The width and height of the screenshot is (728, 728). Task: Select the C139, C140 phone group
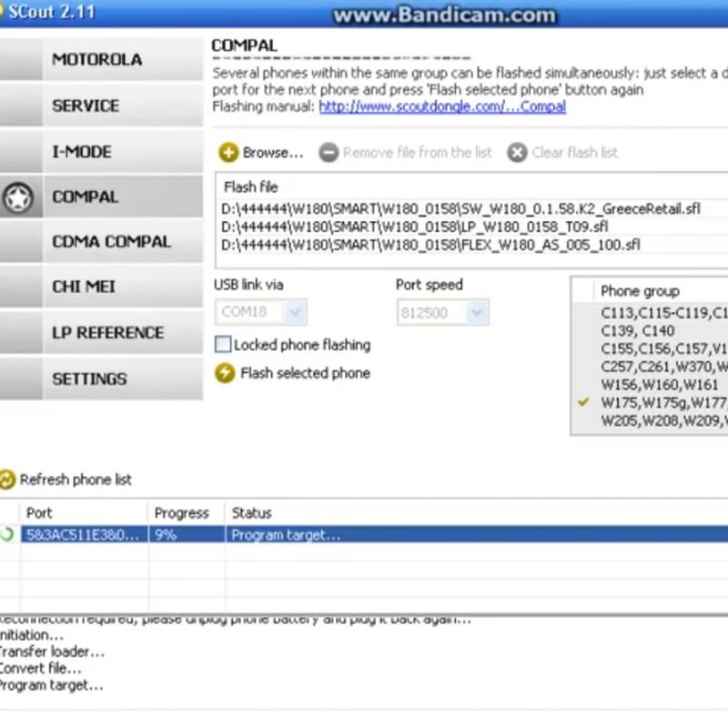pyautogui.click(x=637, y=331)
